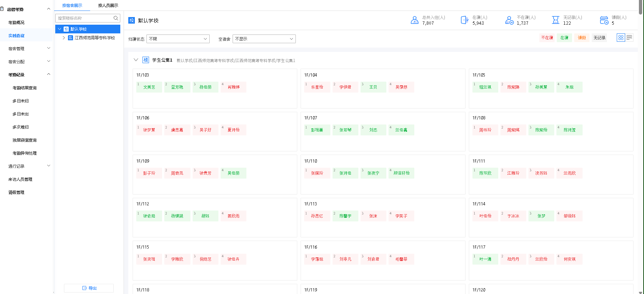Screen dimensions: 644x294
Task: Click the 搜索楼栋名称 search input field
Action: tap(84, 18)
